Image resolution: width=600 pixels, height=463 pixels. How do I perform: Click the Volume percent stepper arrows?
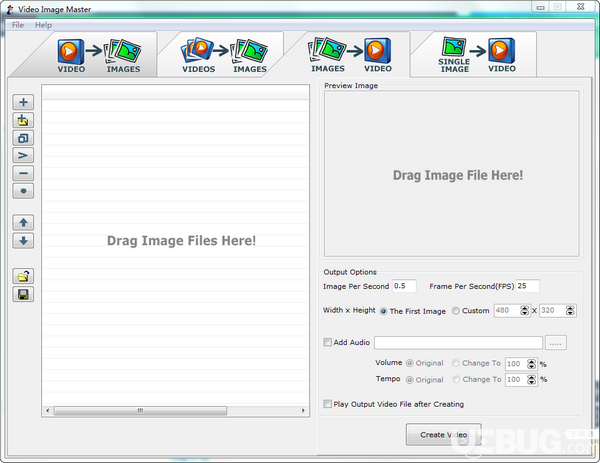click(531, 364)
